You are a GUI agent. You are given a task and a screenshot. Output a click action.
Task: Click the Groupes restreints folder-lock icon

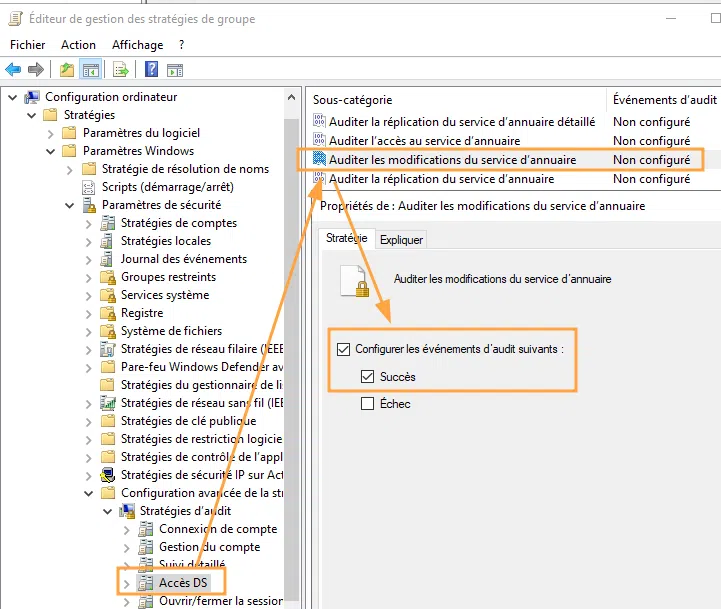click(x=108, y=277)
